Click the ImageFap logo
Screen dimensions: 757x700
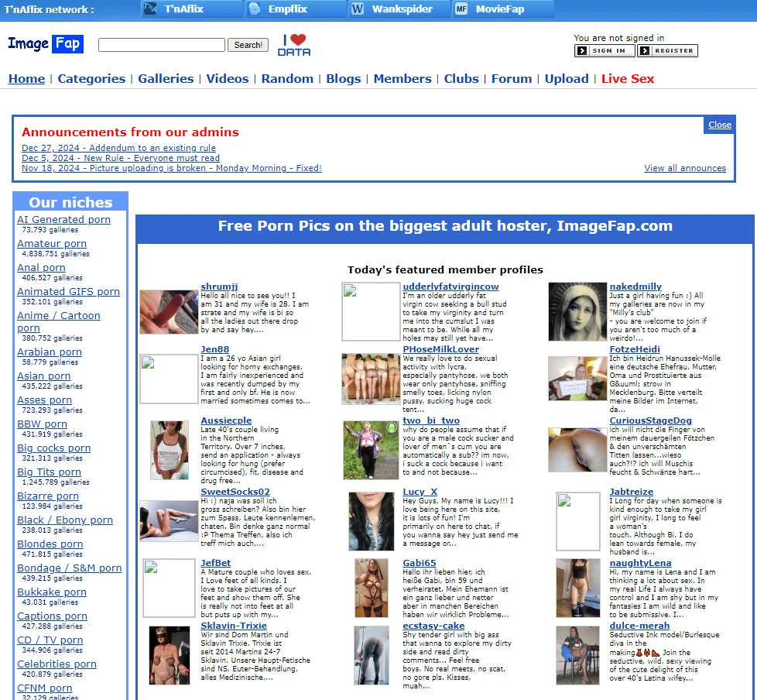(x=45, y=44)
